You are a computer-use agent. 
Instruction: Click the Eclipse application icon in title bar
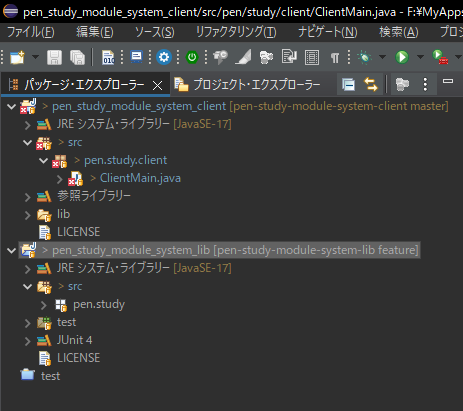pyautogui.click(x=10, y=11)
